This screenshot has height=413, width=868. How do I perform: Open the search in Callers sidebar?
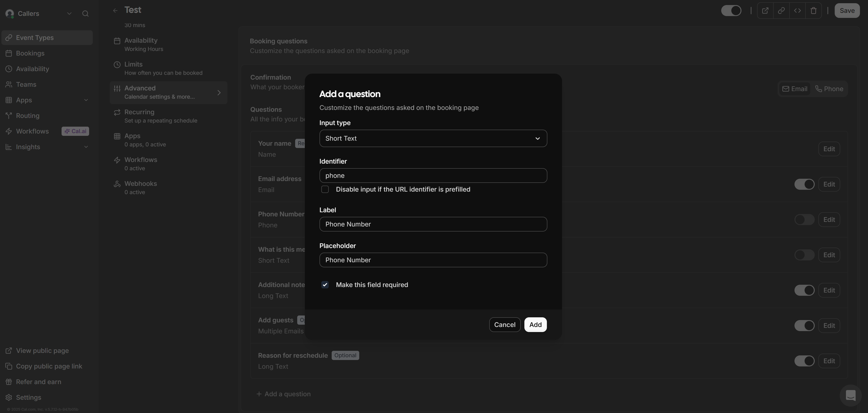(x=85, y=14)
